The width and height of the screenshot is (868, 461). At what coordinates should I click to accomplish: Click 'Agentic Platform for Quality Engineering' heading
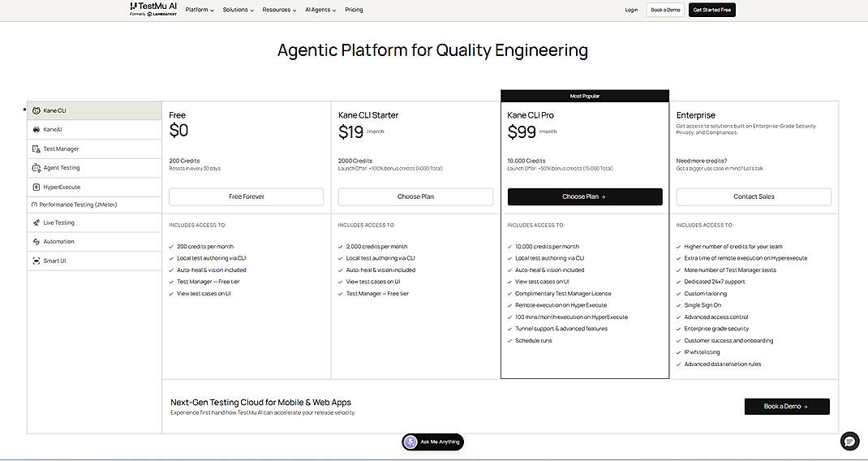(x=433, y=50)
